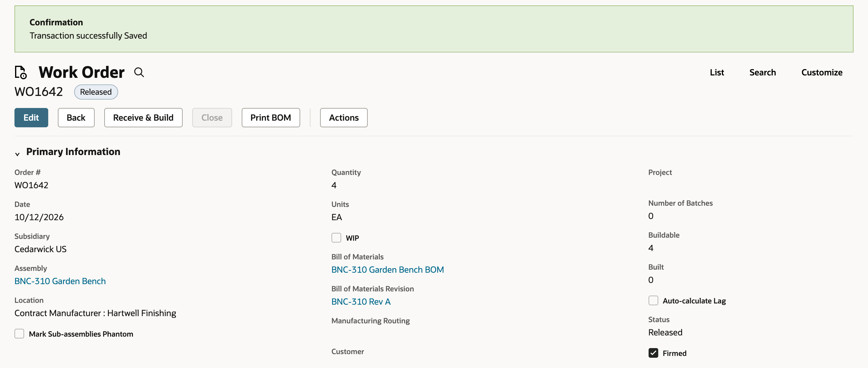Click the 'Transaction successfully Saved' message

tap(88, 35)
